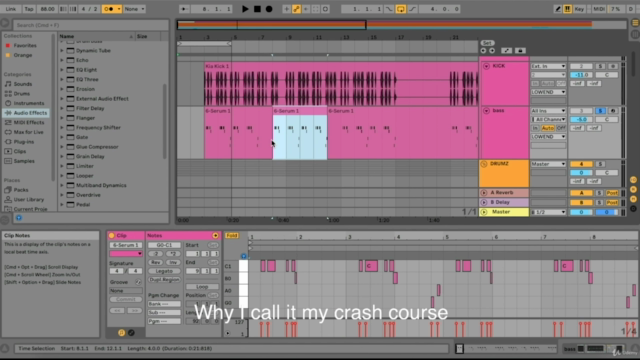Toggle MIDI Map Mode
Screen dimensions: 640x360
598,9
